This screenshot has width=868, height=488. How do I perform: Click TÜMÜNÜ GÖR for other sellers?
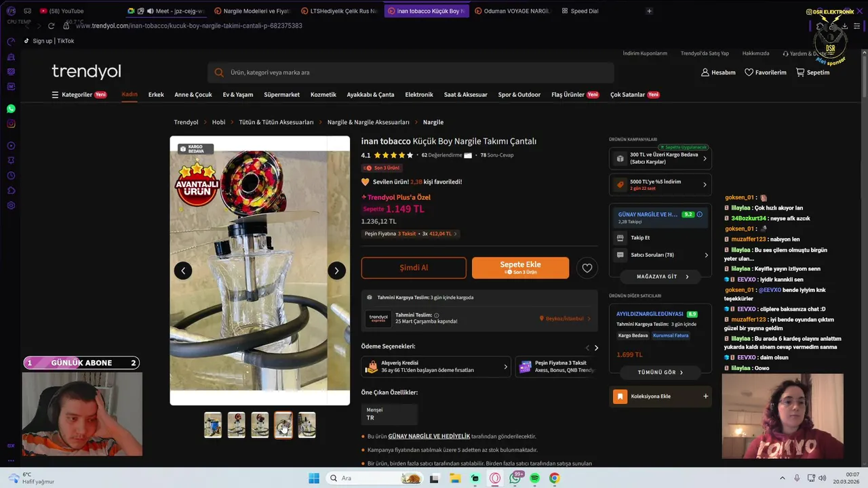[660, 372]
